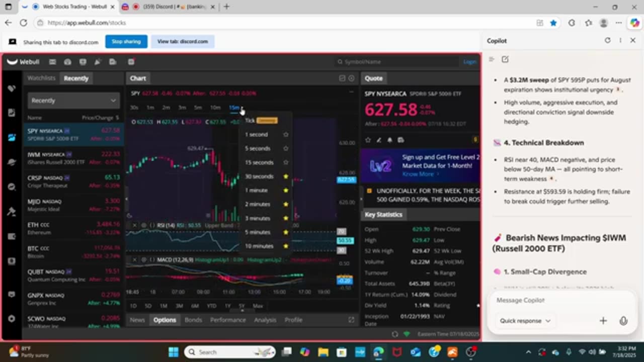Viewport: 644px width, 362px height.
Task: Open the Recently dropdown in the watchlist panel
Action: pos(73,101)
